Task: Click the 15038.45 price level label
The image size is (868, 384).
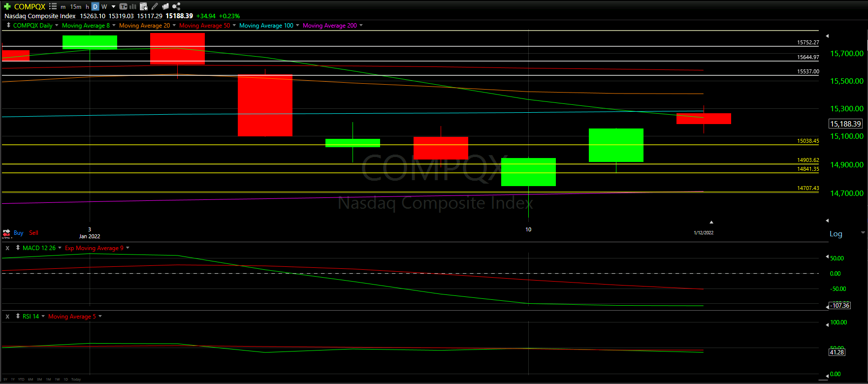Action: [808, 141]
